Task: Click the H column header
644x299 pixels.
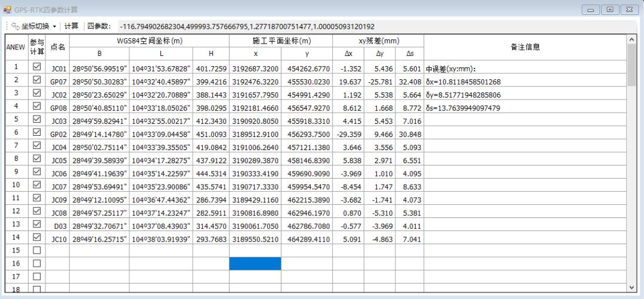Action: click(210, 54)
